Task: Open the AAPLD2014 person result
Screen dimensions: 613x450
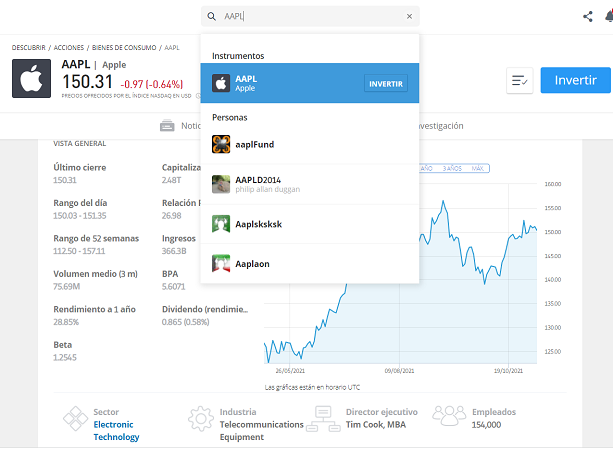Action: click(x=310, y=184)
